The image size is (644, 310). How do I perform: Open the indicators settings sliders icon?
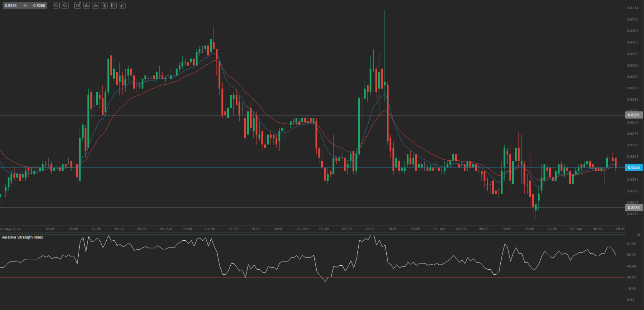(x=96, y=5)
